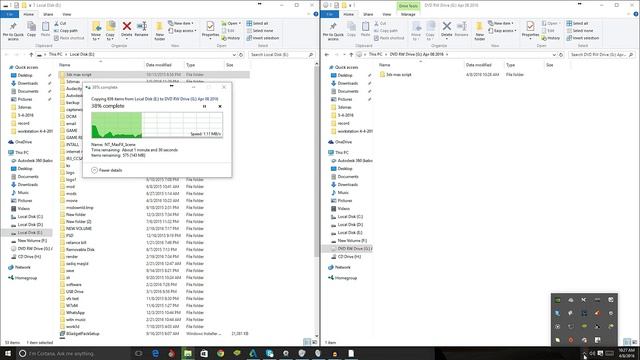Open Share tab in DVD RW Drive window

(x=368, y=14)
